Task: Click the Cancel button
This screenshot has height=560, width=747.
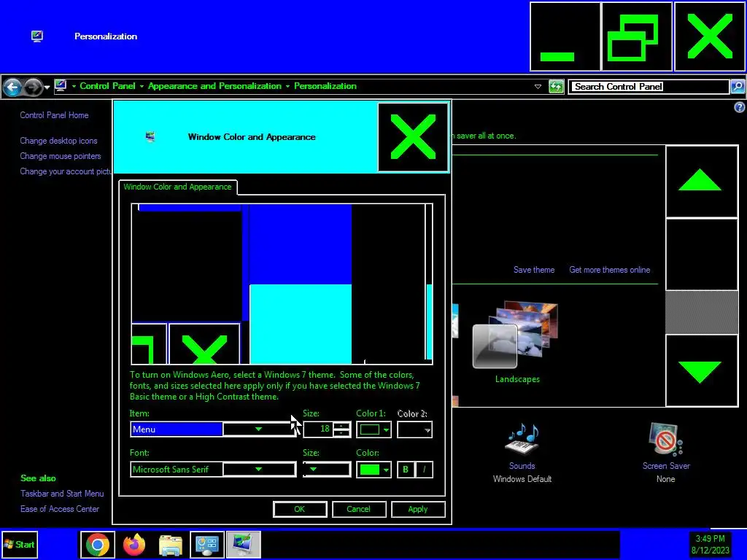Action: click(x=358, y=509)
